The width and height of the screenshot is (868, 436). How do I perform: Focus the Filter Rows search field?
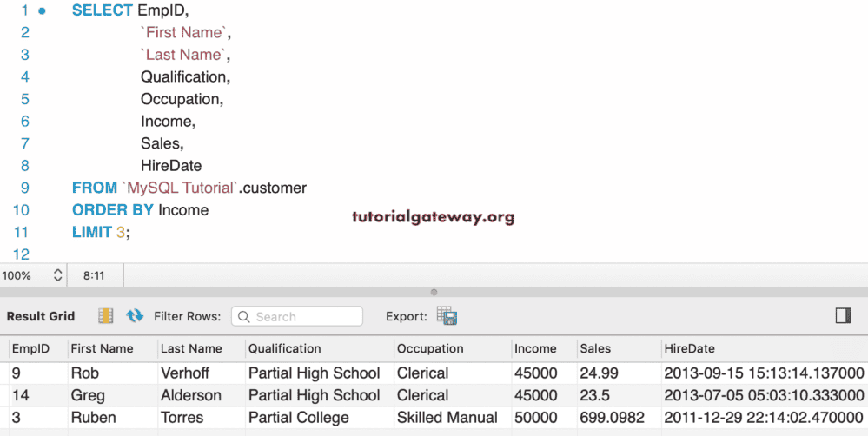[297, 316]
